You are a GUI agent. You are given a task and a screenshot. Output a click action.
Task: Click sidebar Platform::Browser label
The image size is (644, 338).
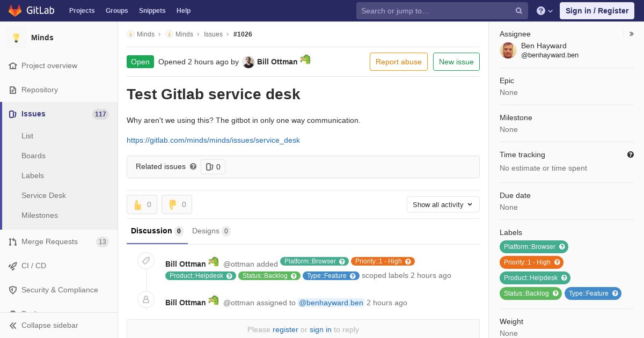click(x=534, y=247)
